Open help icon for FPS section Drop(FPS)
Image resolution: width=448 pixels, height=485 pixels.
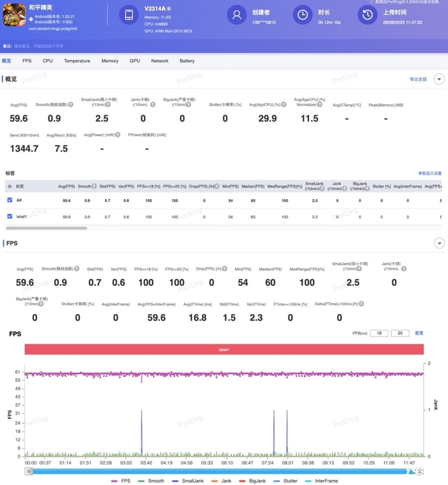pos(225,269)
